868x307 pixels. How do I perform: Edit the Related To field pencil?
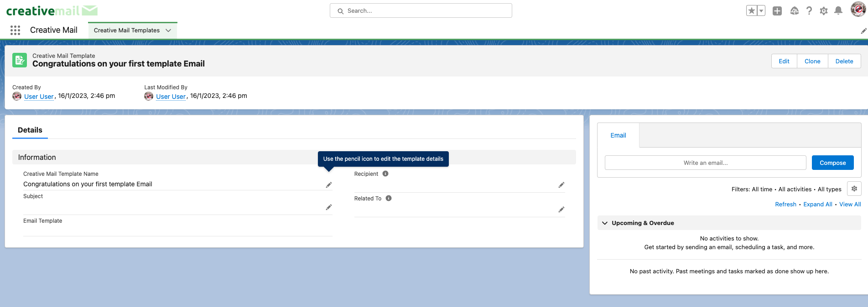[x=561, y=210]
